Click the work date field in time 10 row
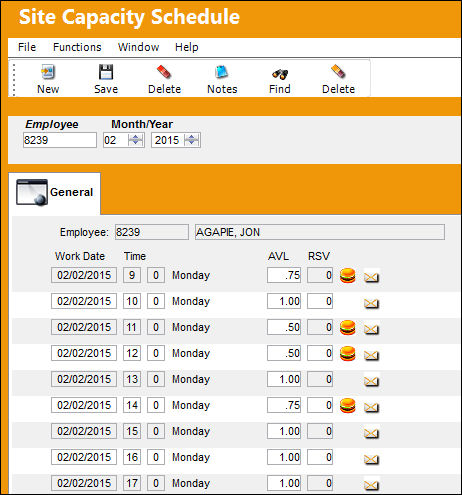The height and width of the screenshot is (495, 462). click(x=84, y=301)
